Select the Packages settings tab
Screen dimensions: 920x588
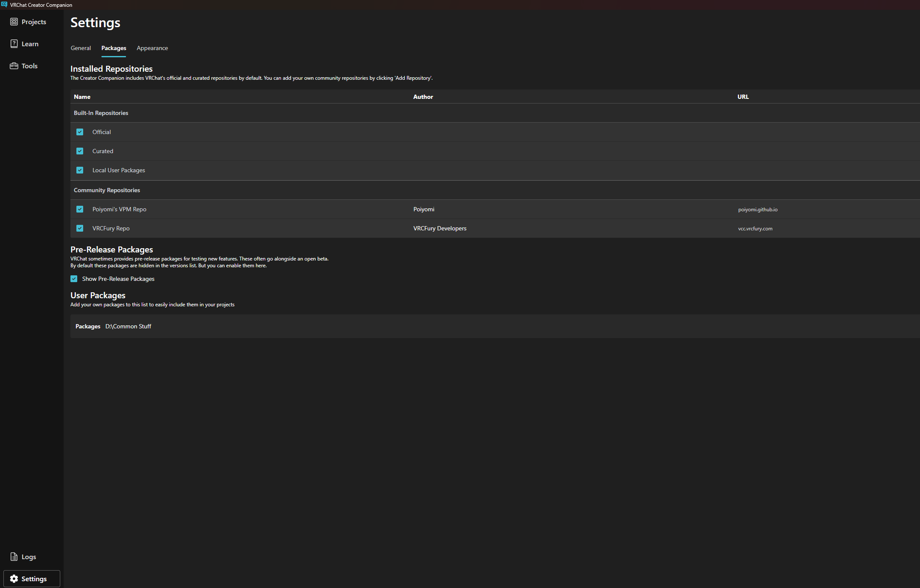pyautogui.click(x=113, y=48)
